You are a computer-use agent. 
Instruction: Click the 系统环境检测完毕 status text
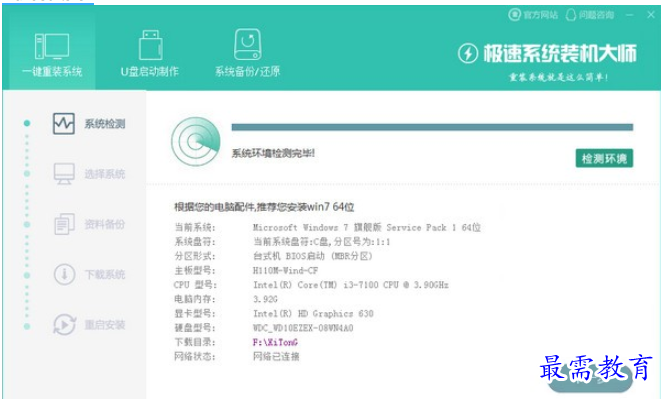[x=273, y=153]
